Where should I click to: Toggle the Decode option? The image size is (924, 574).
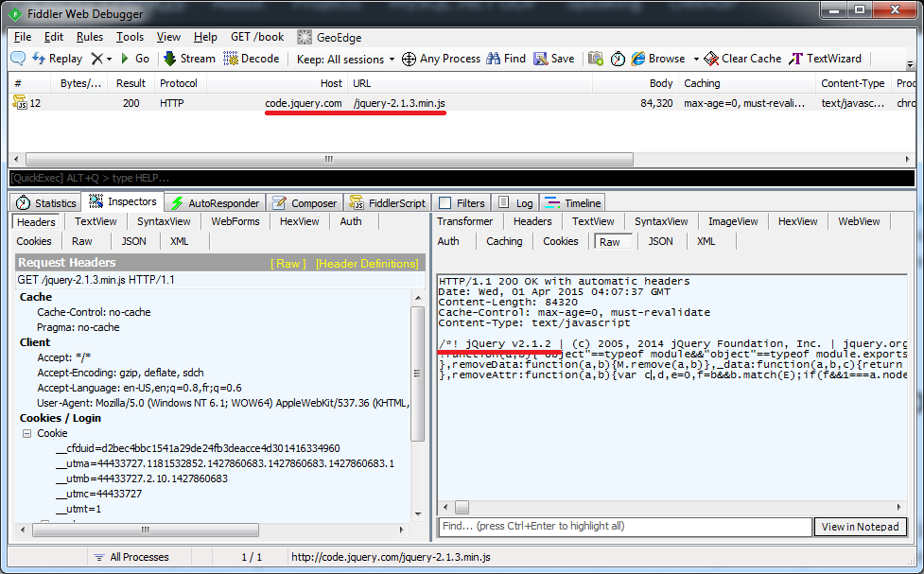[x=252, y=59]
